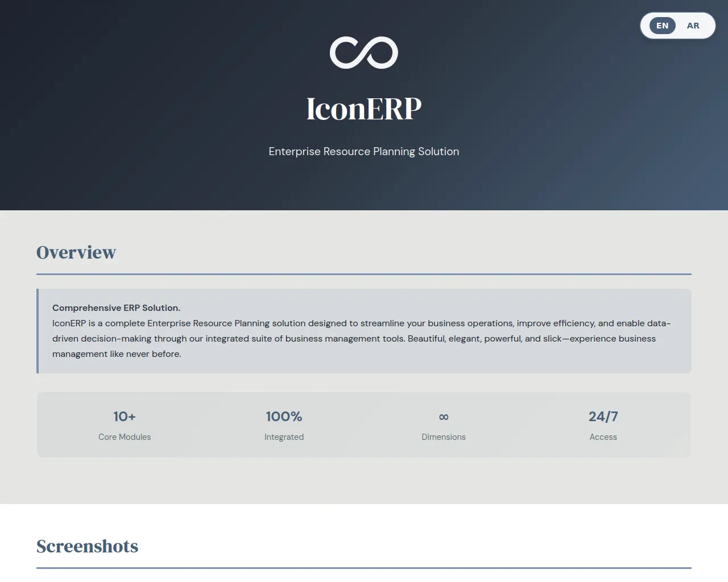Screen dimensions: 728x582
Task: Click the blue left border of overview callout
Action: pos(38,331)
